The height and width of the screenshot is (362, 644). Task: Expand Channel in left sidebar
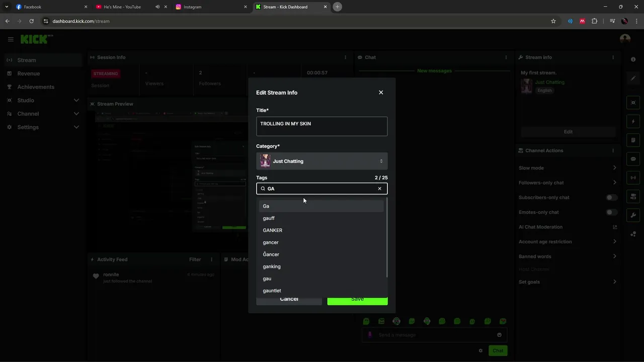click(x=76, y=114)
